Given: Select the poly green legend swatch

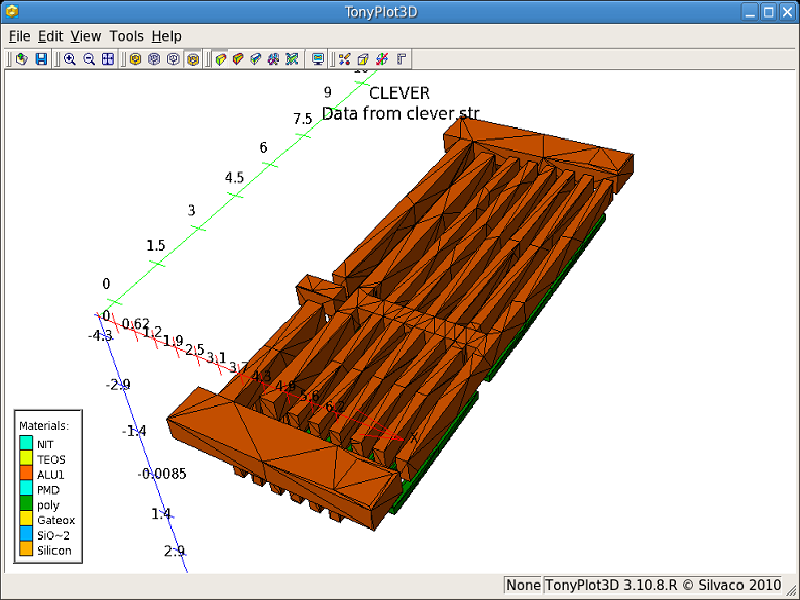Looking at the screenshot, I should [x=26, y=504].
